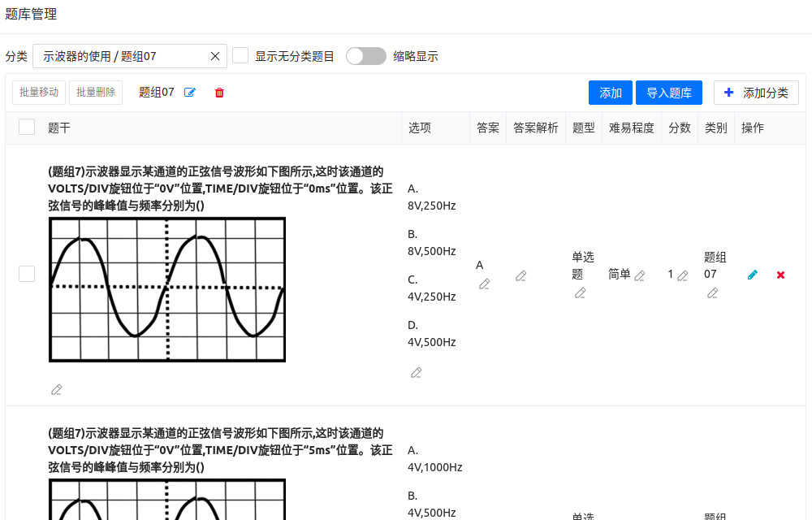812x520 pixels.
Task: Click the red trash icon beside 题组07
Action: click(x=219, y=93)
